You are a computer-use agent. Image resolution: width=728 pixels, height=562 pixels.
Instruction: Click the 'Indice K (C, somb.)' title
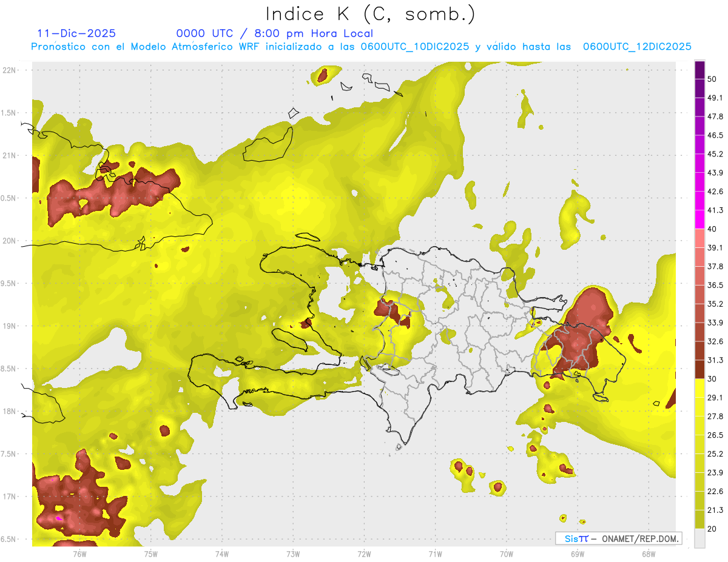[370, 13]
